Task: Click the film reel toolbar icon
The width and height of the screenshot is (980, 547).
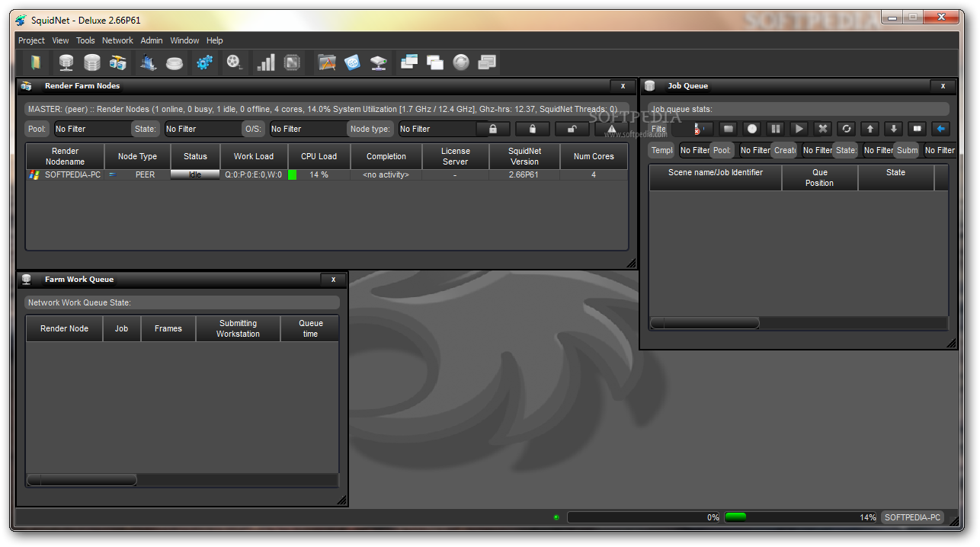Action: [x=235, y=62]
